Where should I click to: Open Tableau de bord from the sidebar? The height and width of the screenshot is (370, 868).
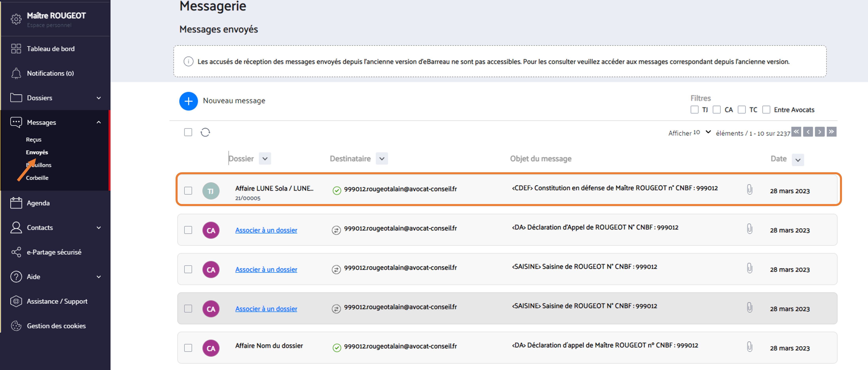point(51,49)
